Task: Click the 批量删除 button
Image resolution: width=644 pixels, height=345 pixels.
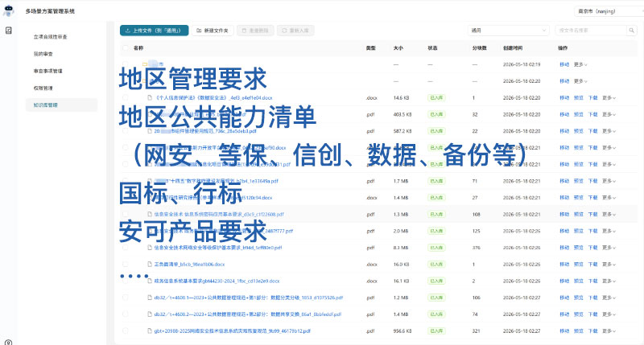Action: click(255, 31)
